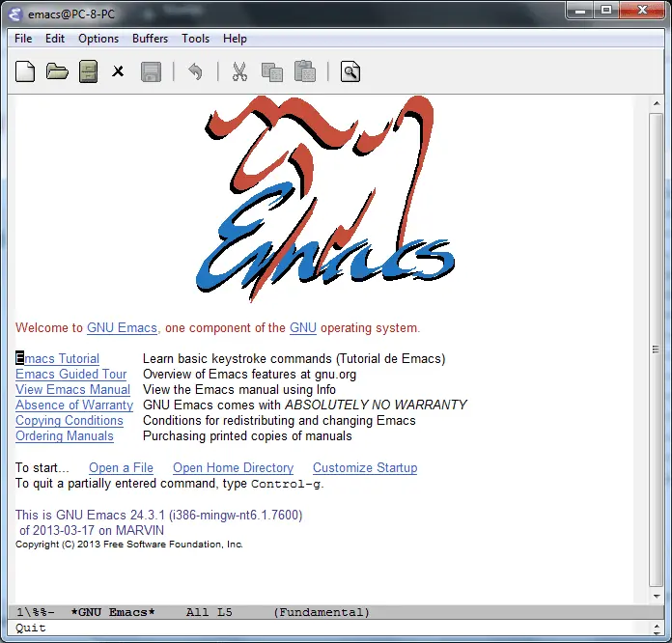Open the Emacs Tutorial link
This screenshot has height=643, width=672.
[57, 359]
